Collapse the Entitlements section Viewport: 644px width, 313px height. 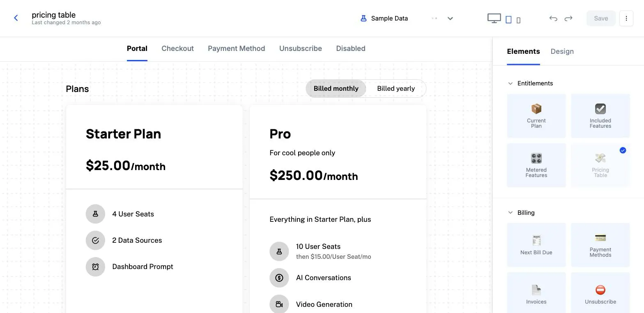(x=511, y=83)
